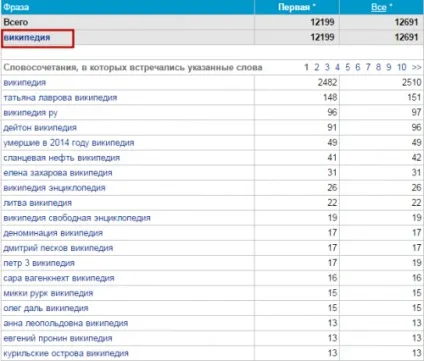Open 'дмитрий песков википедия' query
This screenshot has width=424, height=361.
pos(58,248)
